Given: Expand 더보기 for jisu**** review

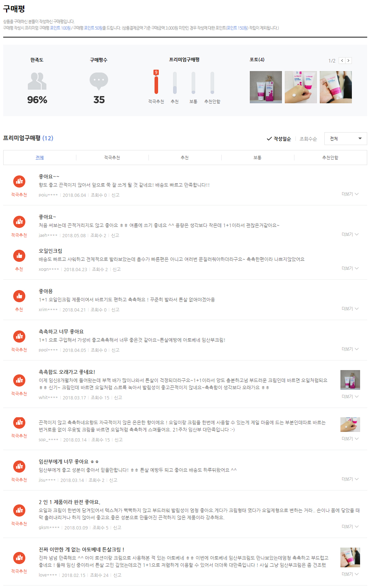Looking at the screenshot, I should tap(350, 479).
